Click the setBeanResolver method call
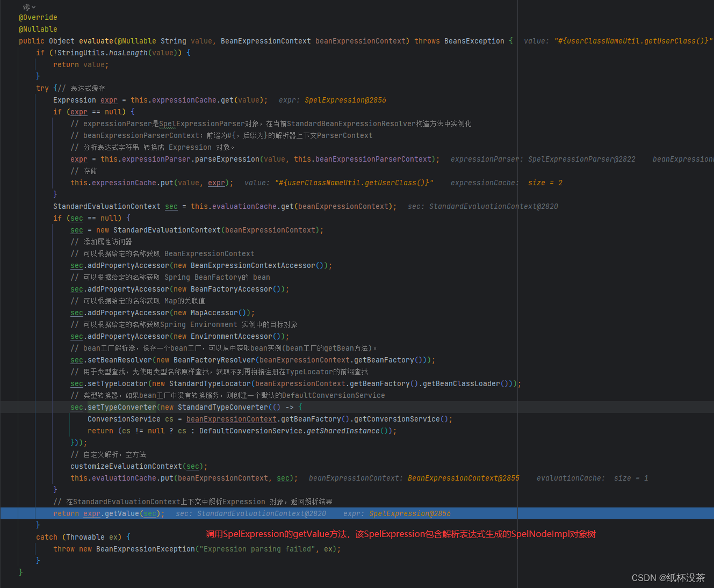Viewport: 714px width, 588px height. coord(120,360)
